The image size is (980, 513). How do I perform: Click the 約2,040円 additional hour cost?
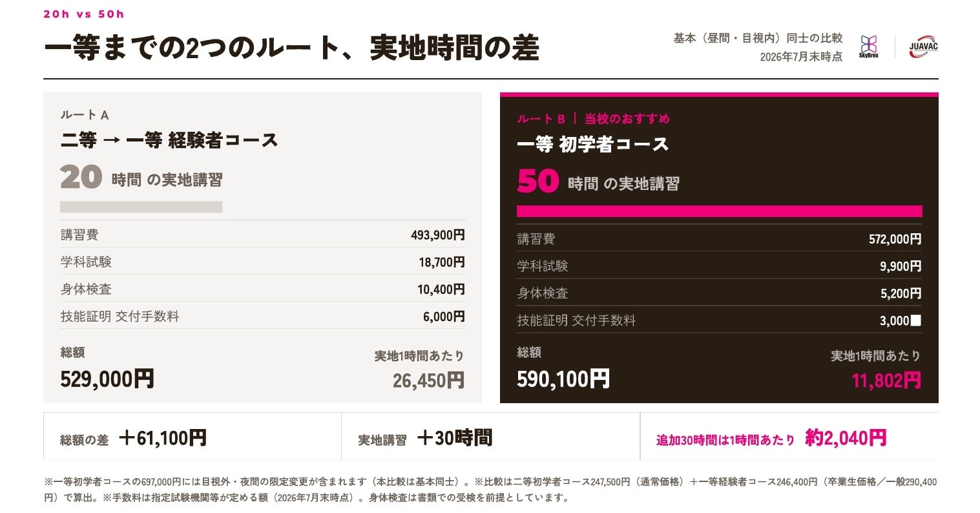(x=846, y=438)
